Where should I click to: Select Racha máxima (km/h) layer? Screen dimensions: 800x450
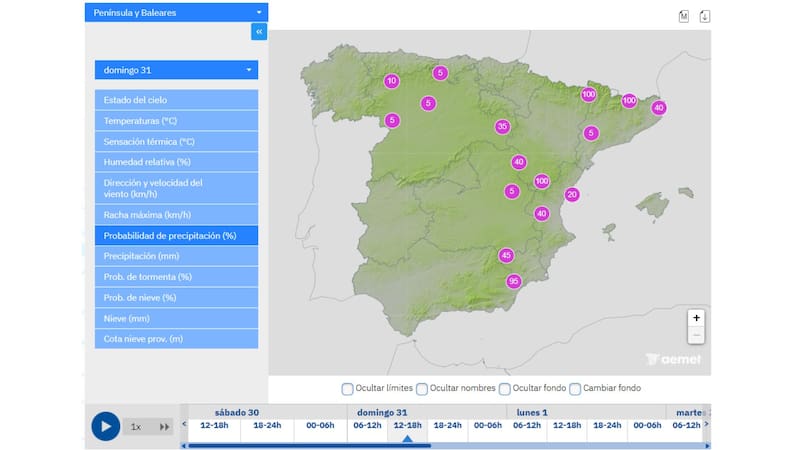tap(177, 215)
